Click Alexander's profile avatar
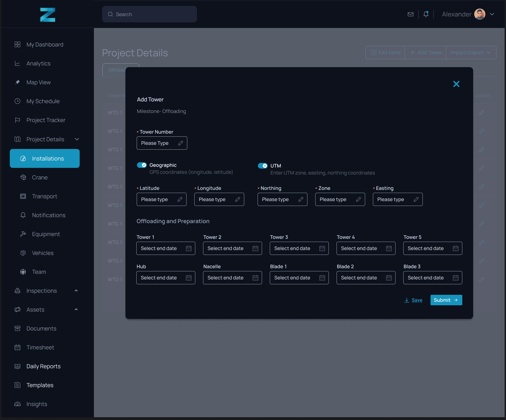Image resolution: width=506 pixels, height=420 pixels. (x=480, y=14)
